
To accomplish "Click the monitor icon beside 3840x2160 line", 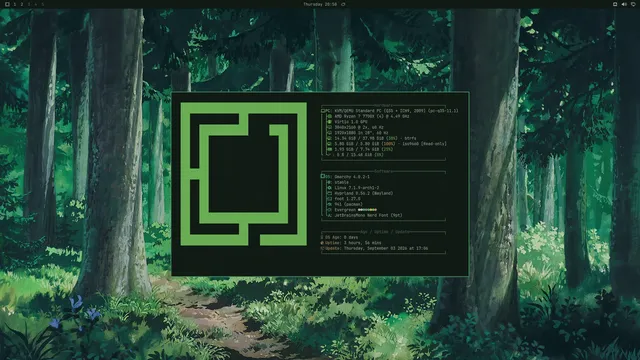I will (329, 127).
